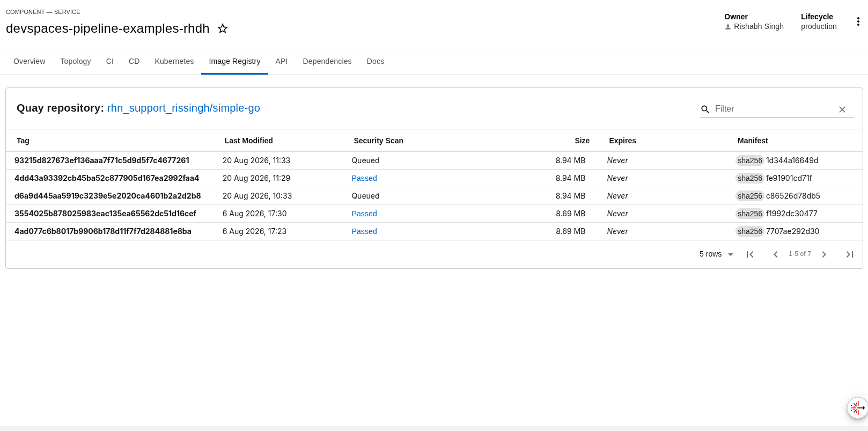868x431 pixels.
Task: Select tag 4ad077c6b8017b9906b178d11f7f7d284881e8ba
Action: [103, 231]
